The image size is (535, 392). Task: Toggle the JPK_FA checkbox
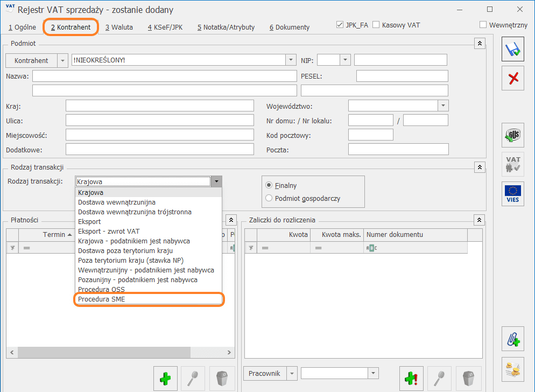(x=340, y=25)
